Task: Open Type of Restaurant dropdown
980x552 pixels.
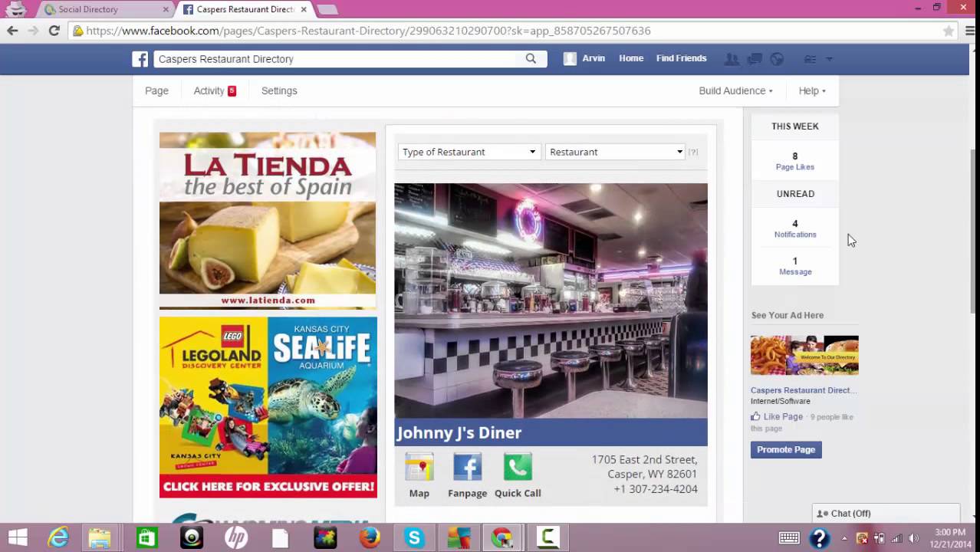Action: pos(469,152)
